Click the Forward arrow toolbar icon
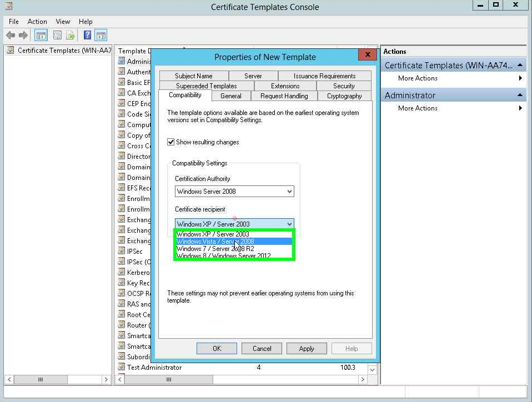Viewport: 532px width, 402px height. [23, 36]
